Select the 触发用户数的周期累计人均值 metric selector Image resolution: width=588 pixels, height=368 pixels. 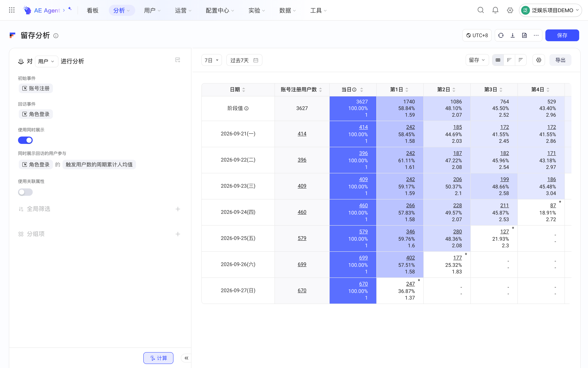[x=99, y=164]
